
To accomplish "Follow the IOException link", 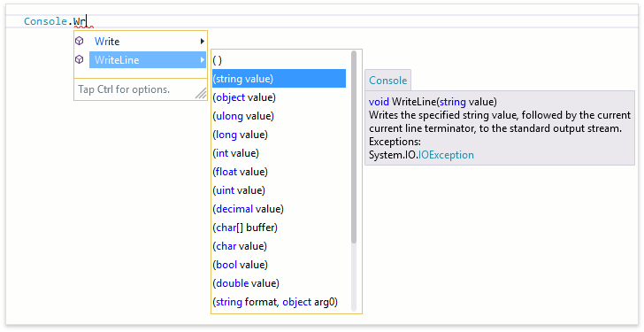I will tap(446, 155).
